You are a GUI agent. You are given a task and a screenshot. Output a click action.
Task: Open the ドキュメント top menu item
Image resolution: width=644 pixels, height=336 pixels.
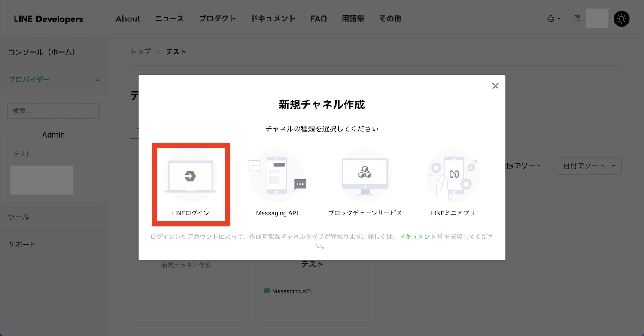click(273, 19)
